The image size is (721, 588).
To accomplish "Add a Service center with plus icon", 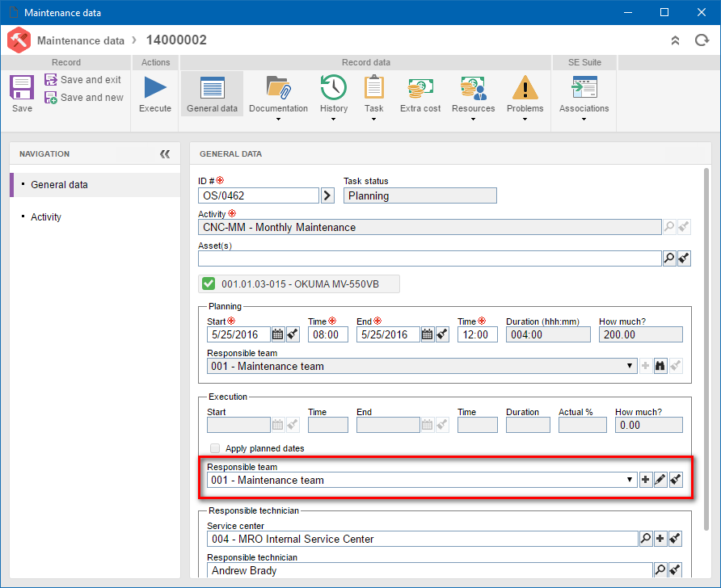I will tap(660, 539).
